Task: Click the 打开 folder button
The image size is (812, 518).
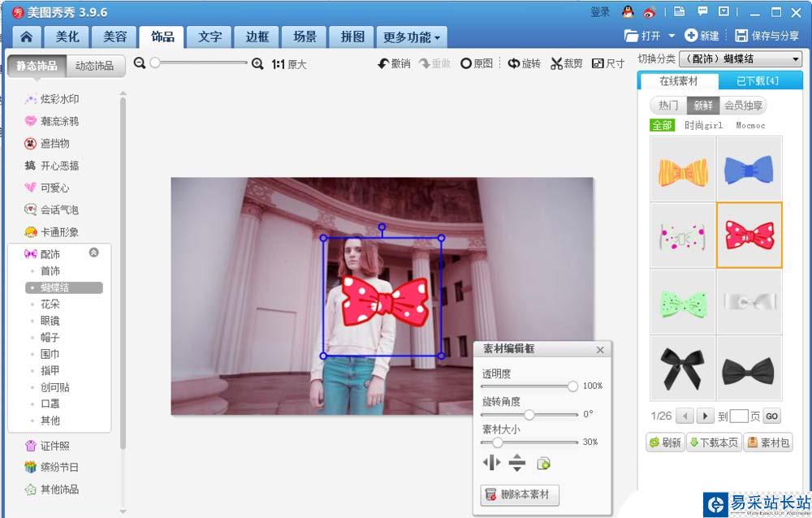Action: click(642, 36)
